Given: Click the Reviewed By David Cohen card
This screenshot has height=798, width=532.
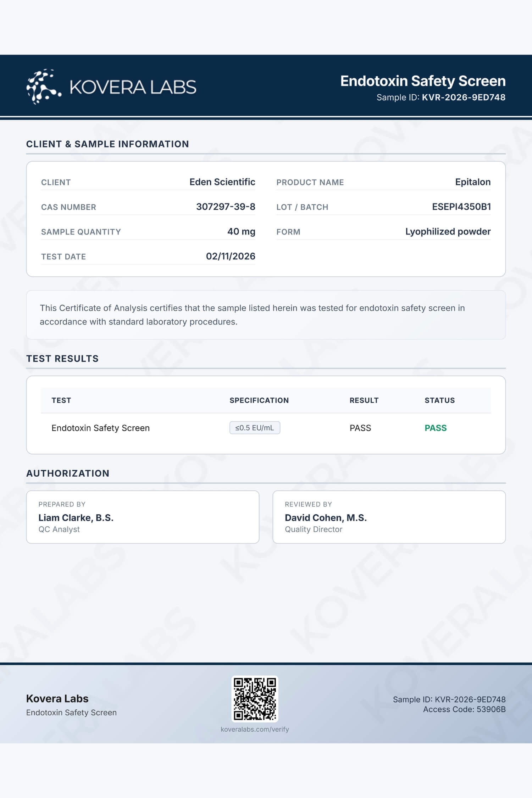Looking at the screenshot, I should tap(389, 517).
